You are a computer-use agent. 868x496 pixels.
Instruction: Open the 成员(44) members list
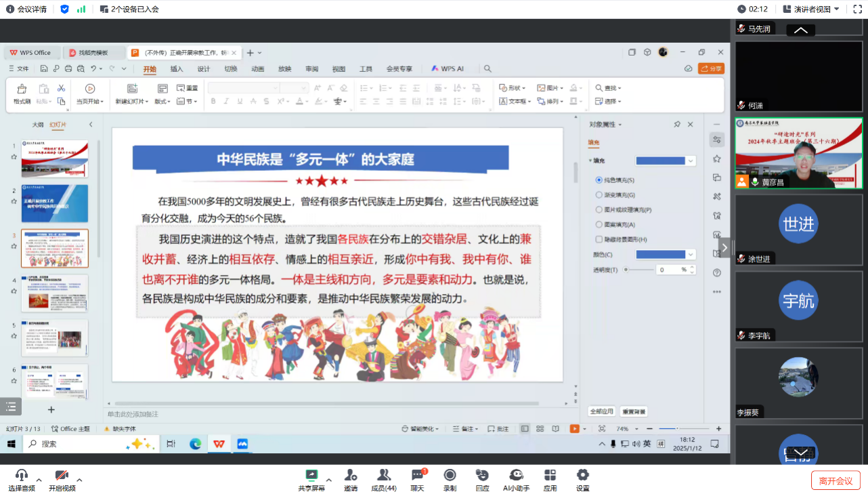384,475
